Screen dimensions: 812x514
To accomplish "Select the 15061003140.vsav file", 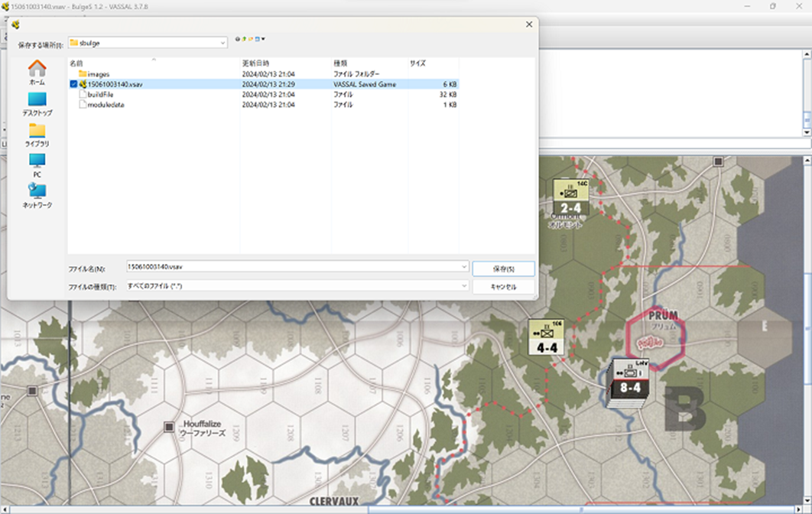I will [263, 84].
